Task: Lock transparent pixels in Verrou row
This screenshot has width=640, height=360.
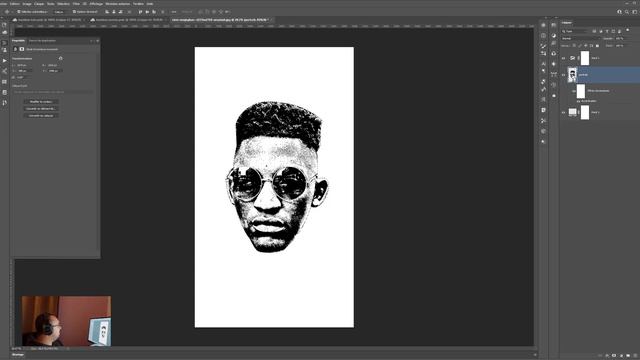Action: point(574,46)
